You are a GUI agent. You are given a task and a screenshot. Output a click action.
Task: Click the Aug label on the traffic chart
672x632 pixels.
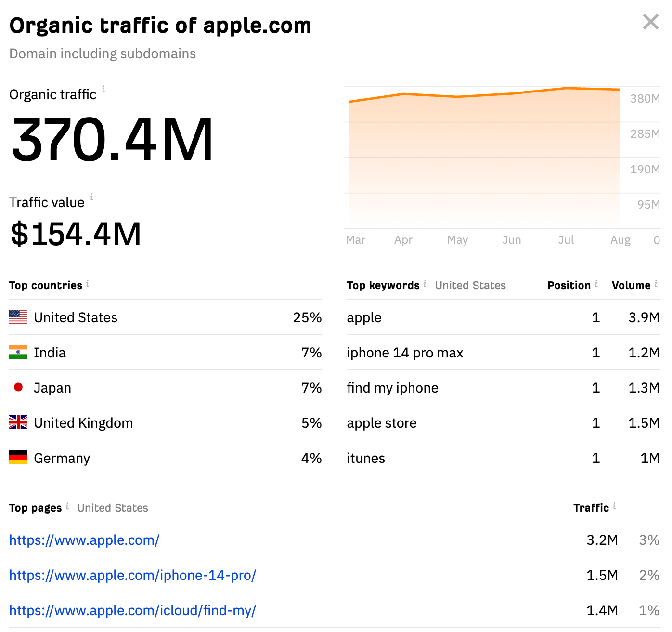click(x=620, y=239)
